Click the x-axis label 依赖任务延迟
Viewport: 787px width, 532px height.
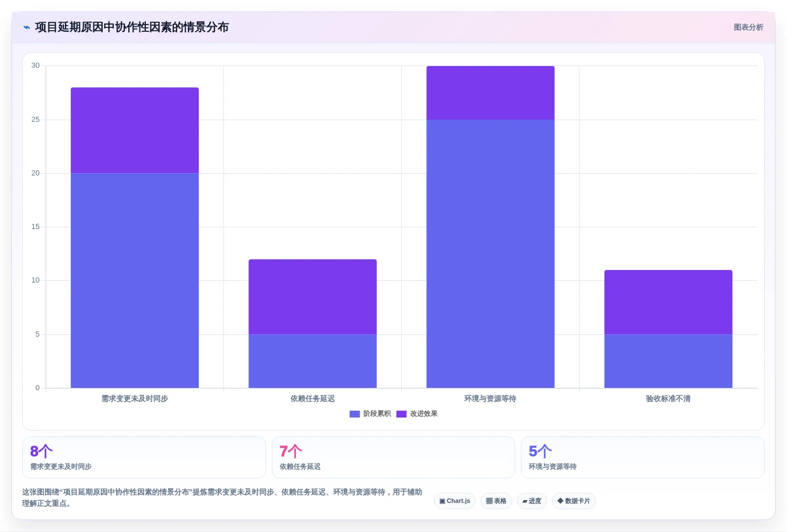312,399
